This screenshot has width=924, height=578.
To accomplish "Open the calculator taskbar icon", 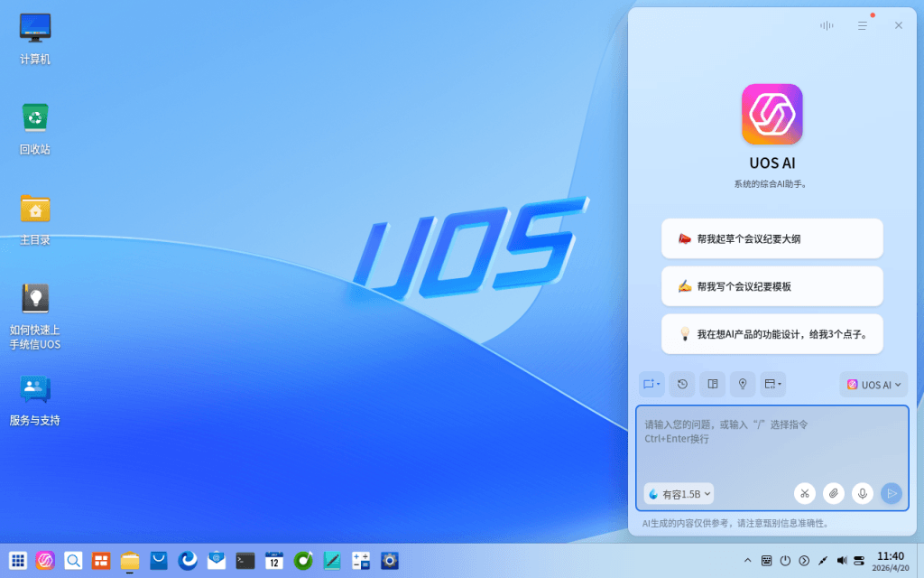I will coord(361,560).
